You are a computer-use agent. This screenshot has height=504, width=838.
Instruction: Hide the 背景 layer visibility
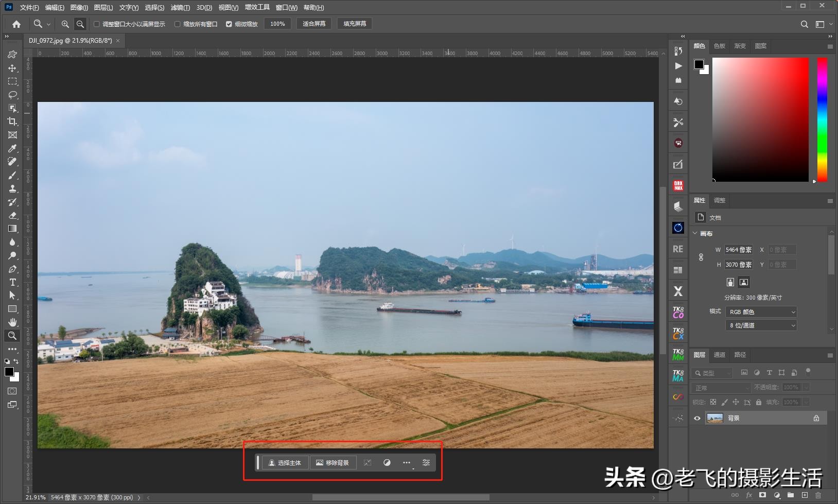697,418
